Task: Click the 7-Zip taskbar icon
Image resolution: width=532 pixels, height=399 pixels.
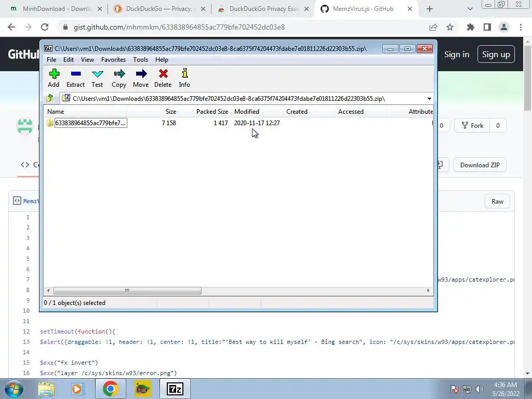Action: click(175, 389)
